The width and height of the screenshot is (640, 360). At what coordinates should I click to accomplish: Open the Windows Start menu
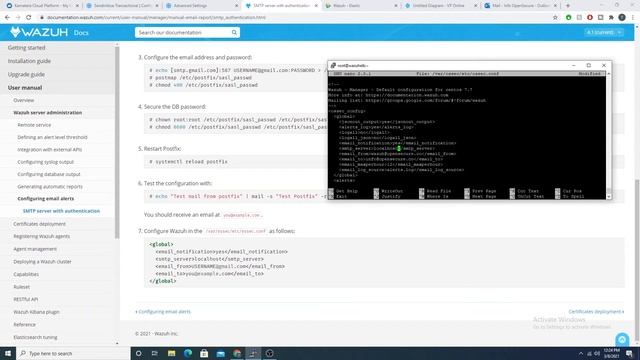pyautogui.click(x=8, y=353)
